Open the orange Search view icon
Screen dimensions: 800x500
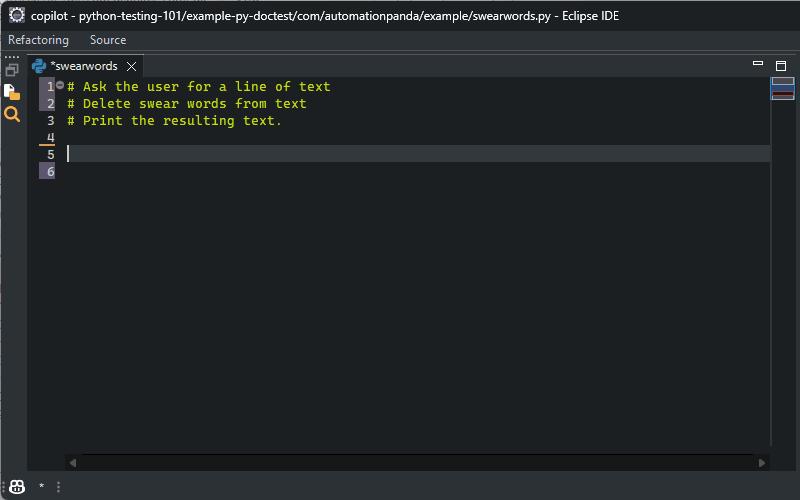(12, 115)
